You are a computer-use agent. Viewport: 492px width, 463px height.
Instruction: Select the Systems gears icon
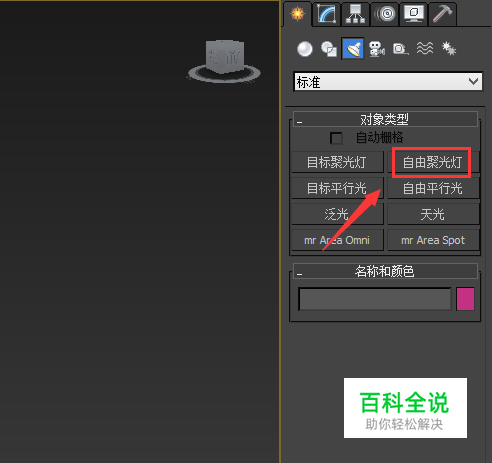[449, 49]
